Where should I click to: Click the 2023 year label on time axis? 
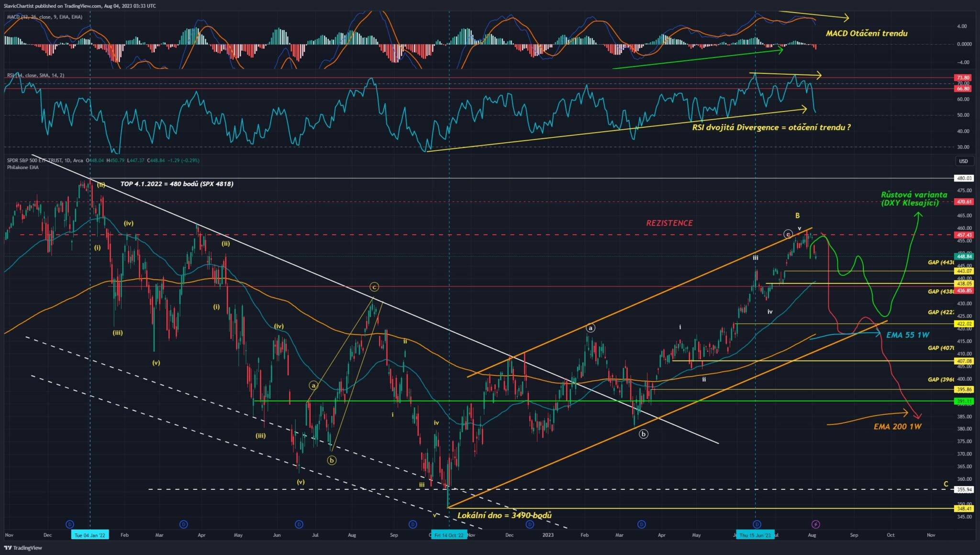point(548,535)
